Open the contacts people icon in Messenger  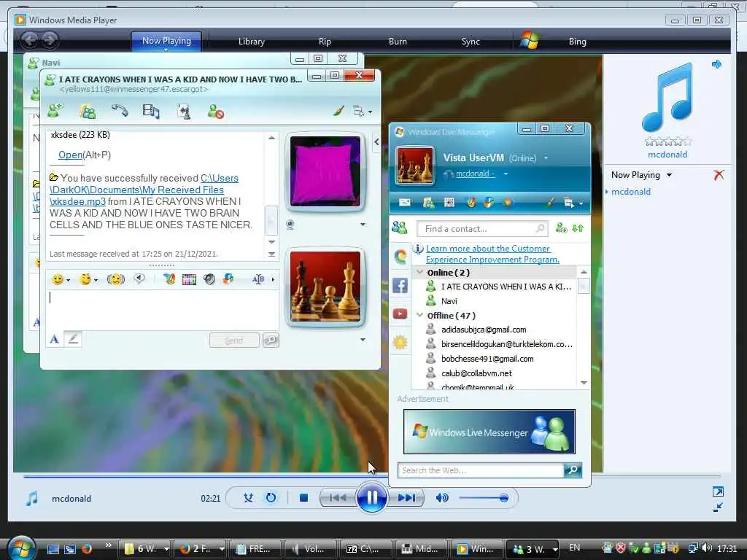[x=399, y=228]
